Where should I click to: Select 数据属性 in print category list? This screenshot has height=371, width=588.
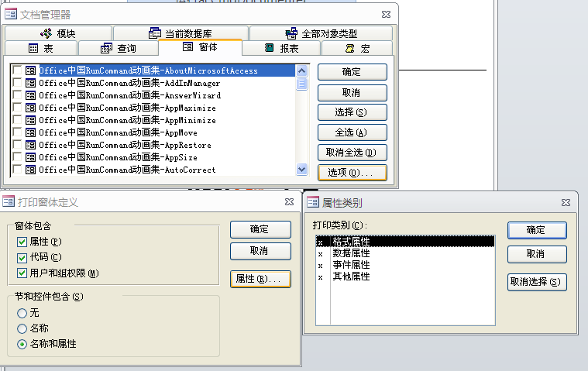click(x=405, y=253)
